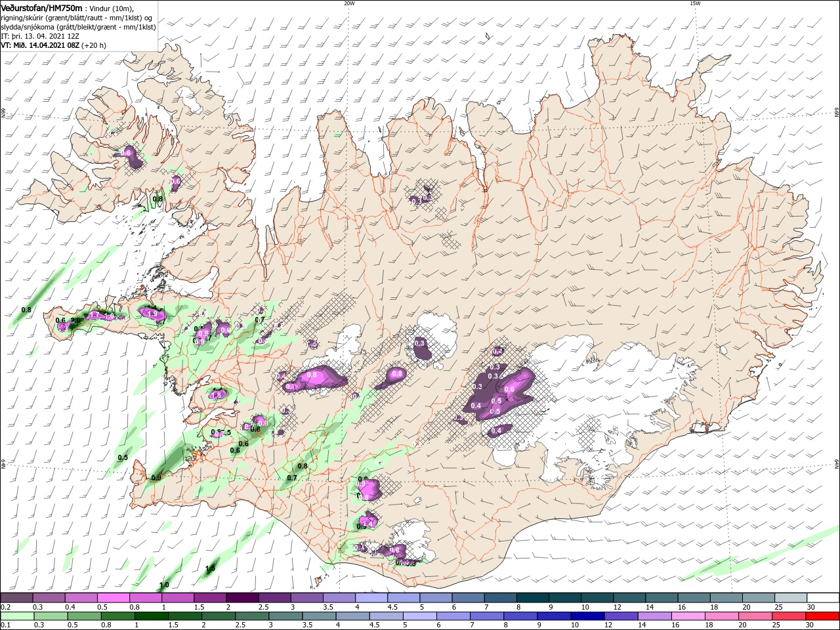
Task: Click the '1.8' precipitation value on the map
Action: [216, 395]
